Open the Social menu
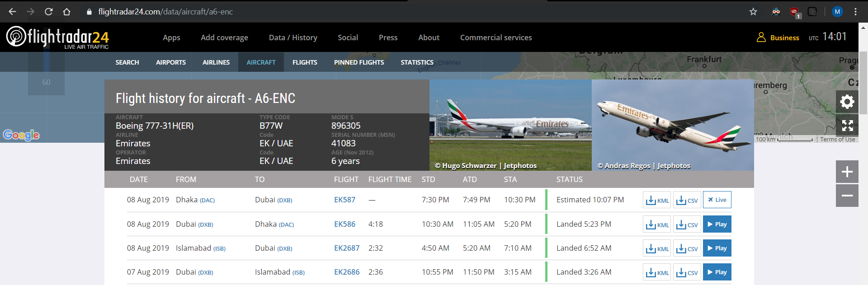The image size is (868, 285). pos(348,37)
